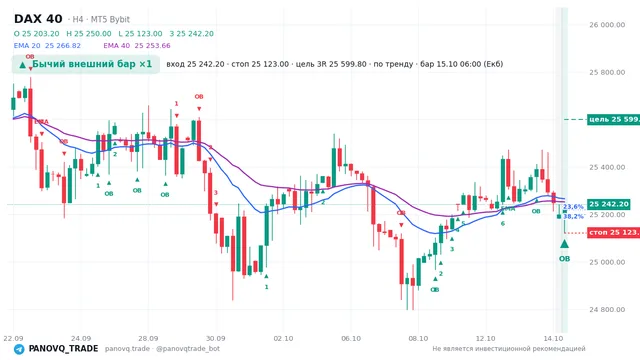Click the 12.10 date axis label
Image resolution: width=640 pixels, height=360 pixels.
pos(485,338)
